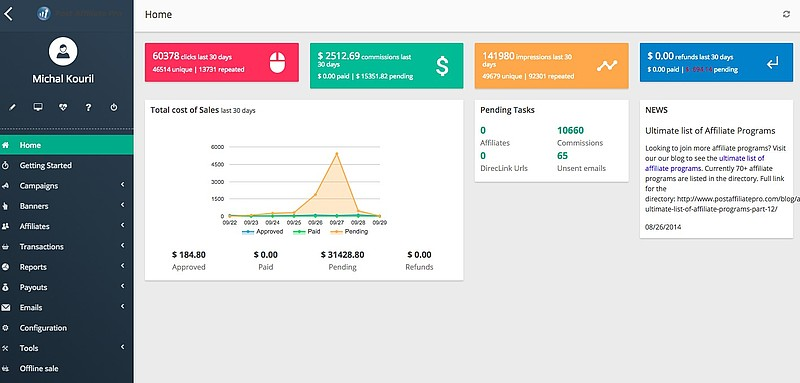The width and height of the screenshot is (800, 383).
Task: Click the Configuration gear icon
Action: [x=5, y=328]
